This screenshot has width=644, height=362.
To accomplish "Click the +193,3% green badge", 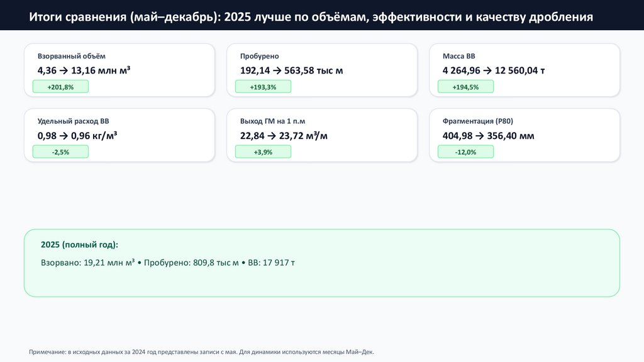I will point(263,87).
